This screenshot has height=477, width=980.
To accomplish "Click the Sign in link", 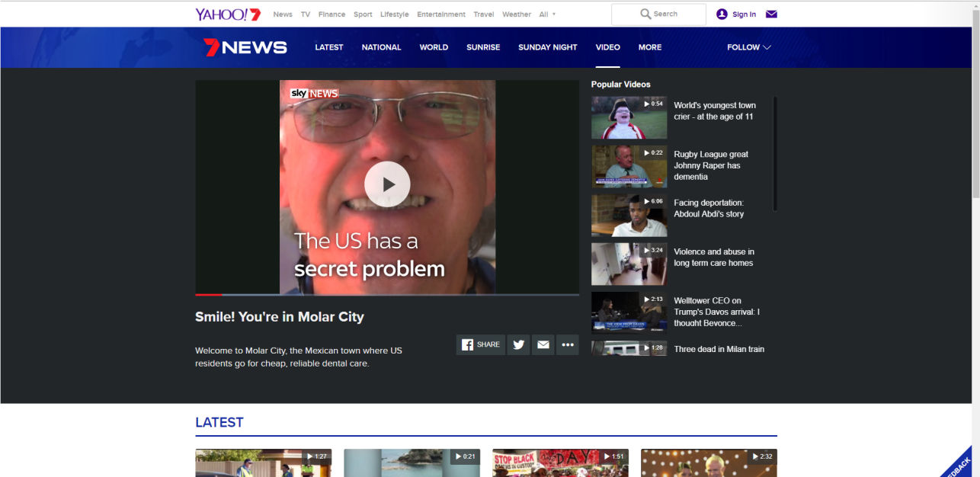I will (x=744, y=14).
